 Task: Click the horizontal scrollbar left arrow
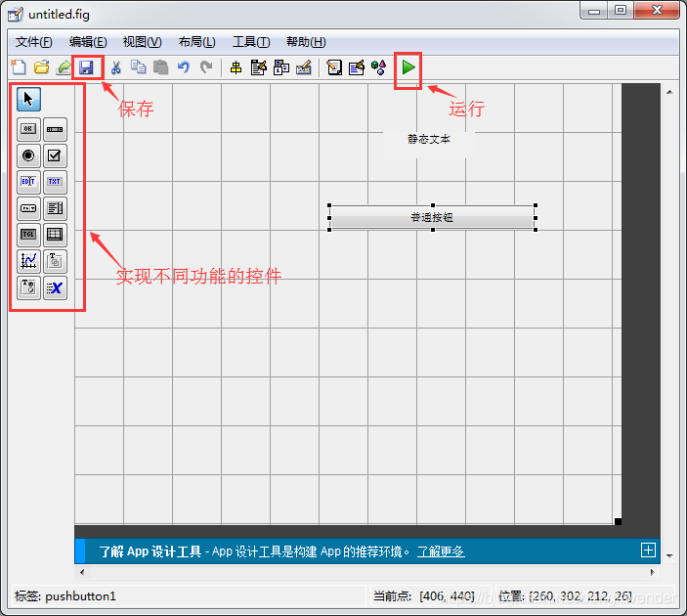82,572
